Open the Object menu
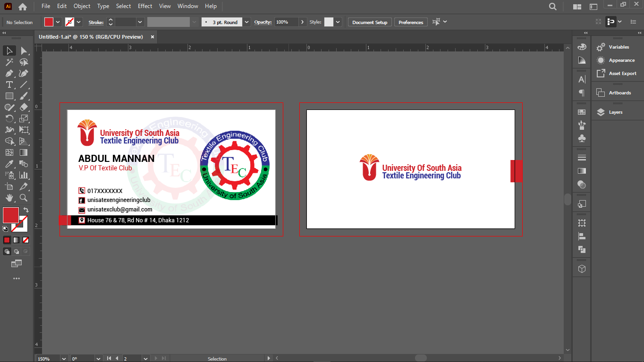 [x=82, y=6]
